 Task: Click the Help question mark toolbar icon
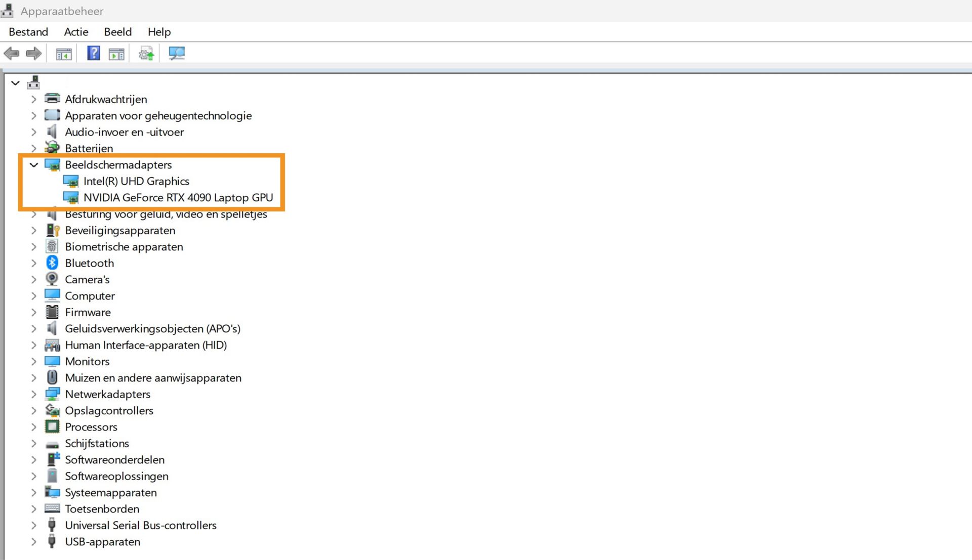pyautogui.click(x=93, y=53)
